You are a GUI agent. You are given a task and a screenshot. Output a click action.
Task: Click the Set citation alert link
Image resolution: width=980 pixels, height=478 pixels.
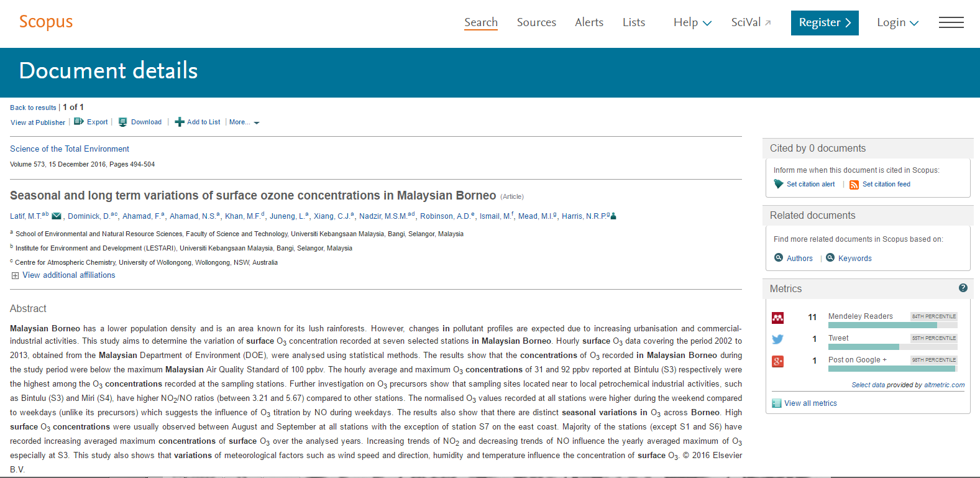click(810, 184)
